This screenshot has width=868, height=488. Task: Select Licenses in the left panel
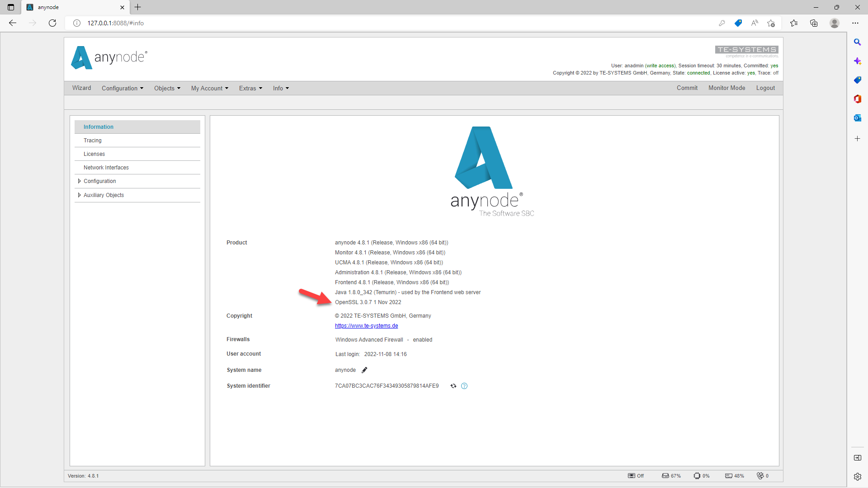(x=137, y=154)
